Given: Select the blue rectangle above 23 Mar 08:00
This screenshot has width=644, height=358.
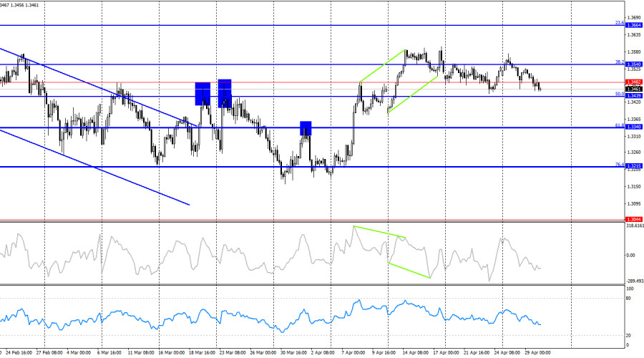Looking at the screenshot, I should pyautogui.click(x=225, y=94).
